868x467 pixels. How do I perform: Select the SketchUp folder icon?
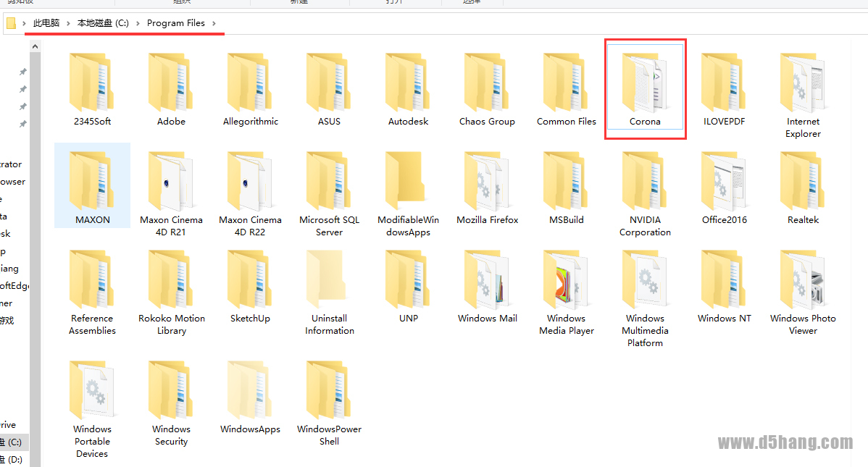(250, 279)
